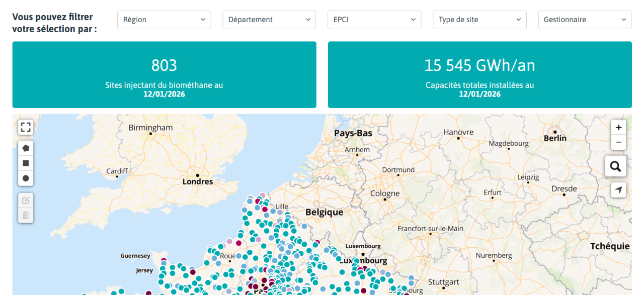Image resolution: width=644 pixels, height=295 pixels.
Task: Open the Département filter dropdown
Action: pyautogui.click(x=269, y=20)
